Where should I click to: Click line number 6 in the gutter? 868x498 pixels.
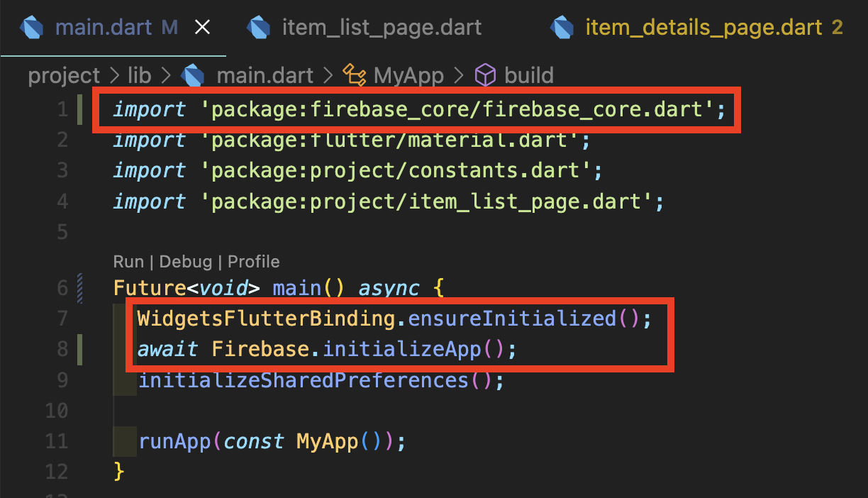point(62,289)
